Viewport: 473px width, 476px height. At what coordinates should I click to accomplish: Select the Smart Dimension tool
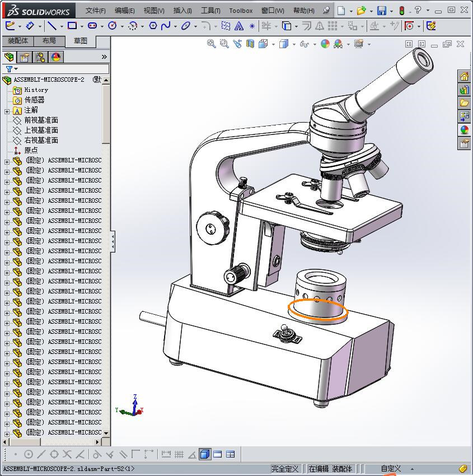point(30,26)
